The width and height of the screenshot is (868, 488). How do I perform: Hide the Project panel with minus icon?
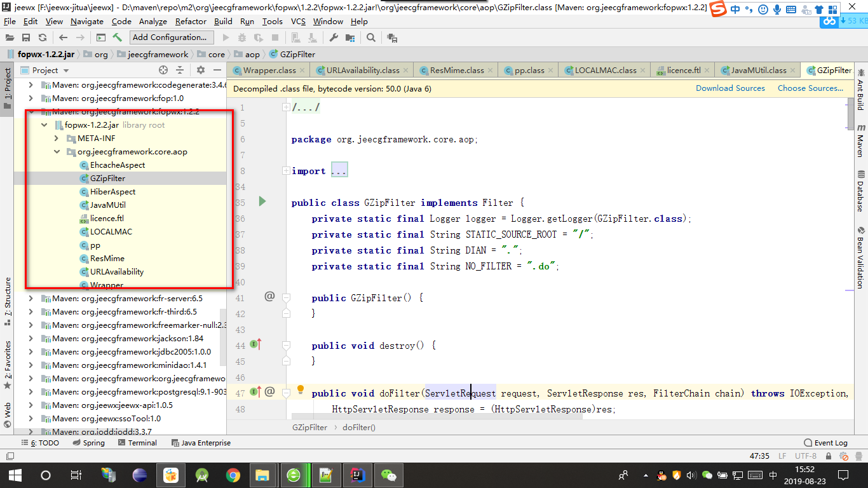pos(217,70)
